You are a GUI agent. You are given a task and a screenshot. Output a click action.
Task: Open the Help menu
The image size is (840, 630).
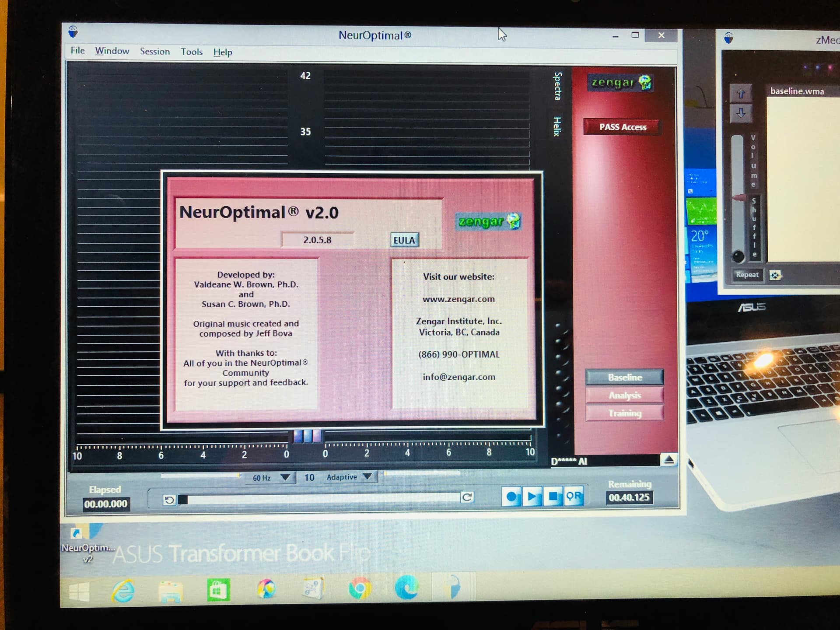click(223, 52)
